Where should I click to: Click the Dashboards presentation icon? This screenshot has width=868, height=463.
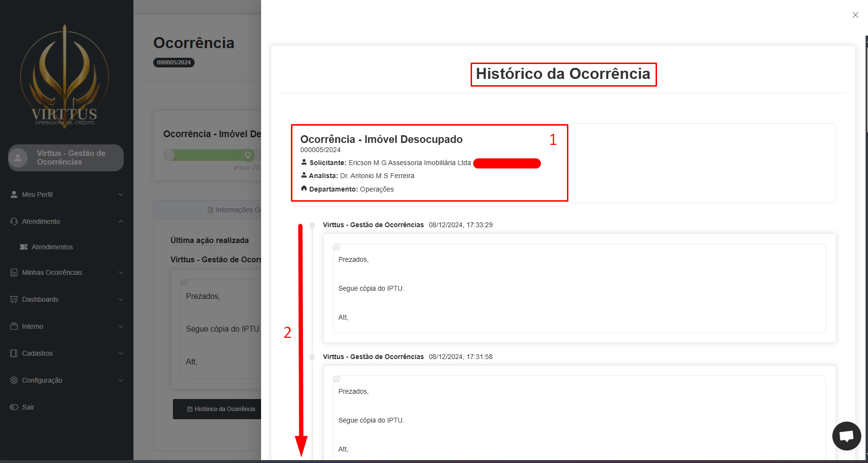pos(14,299)
